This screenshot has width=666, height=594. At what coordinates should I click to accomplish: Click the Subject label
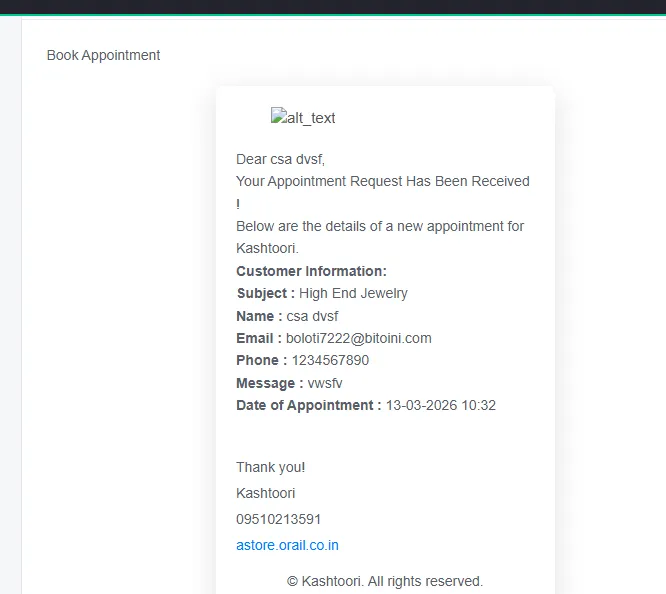coord(265,293)
